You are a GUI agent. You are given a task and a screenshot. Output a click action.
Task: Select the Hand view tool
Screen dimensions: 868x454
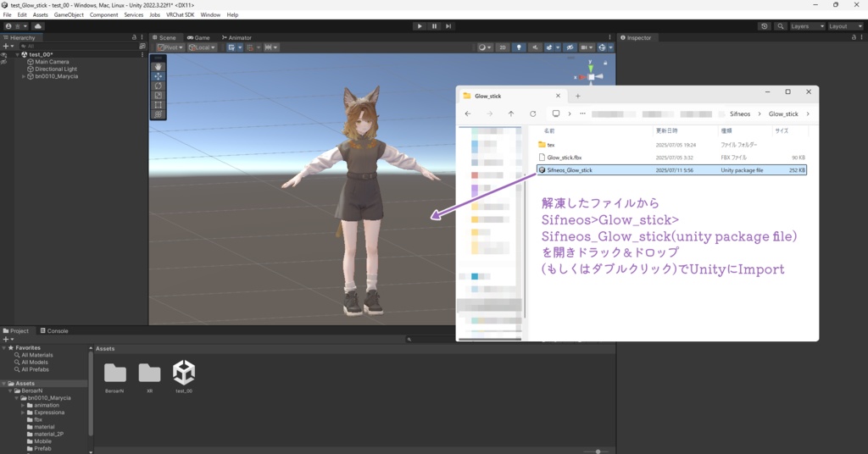pos(159,67)
